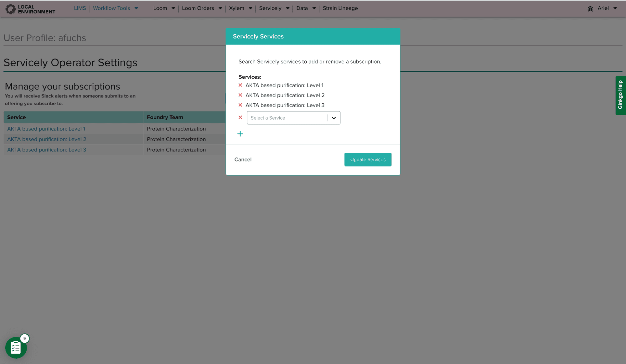The image size is (626, 364).
Task: Add another service with the plus icon
Action: point(240,134)
